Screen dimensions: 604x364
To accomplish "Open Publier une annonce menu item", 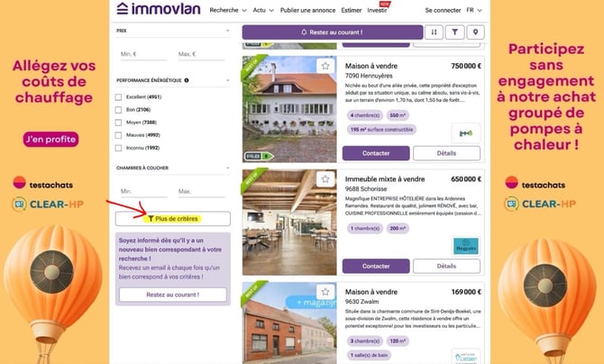I will [x=307, y=11].
